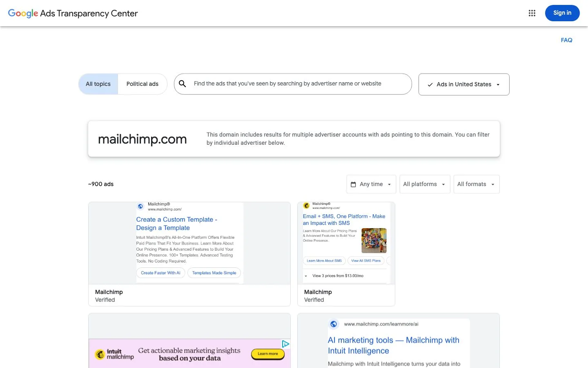
Task: Click the mailchimp.com domain heading
Action: 143,139
